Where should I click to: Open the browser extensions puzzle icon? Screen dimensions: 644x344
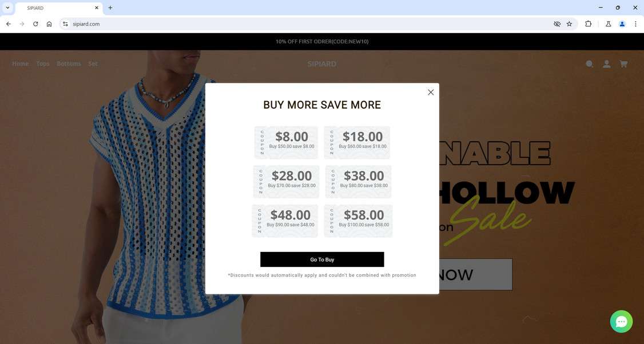point(588,24)
